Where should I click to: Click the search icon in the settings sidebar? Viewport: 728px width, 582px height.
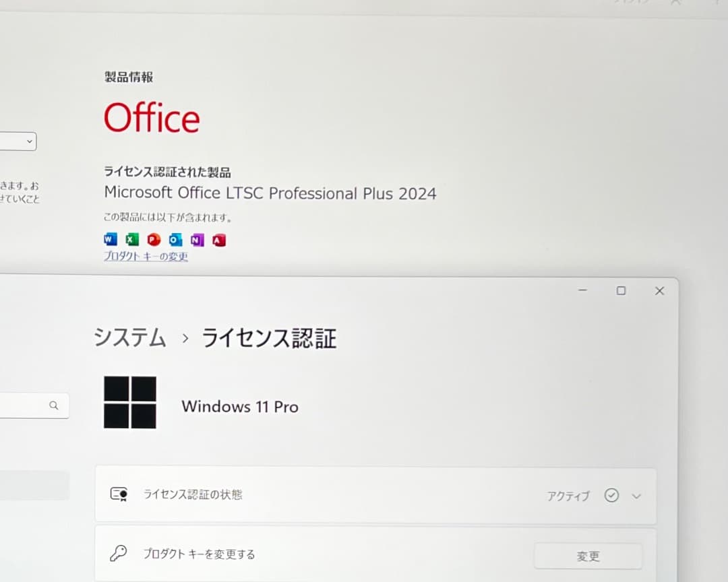click(54, 406)
